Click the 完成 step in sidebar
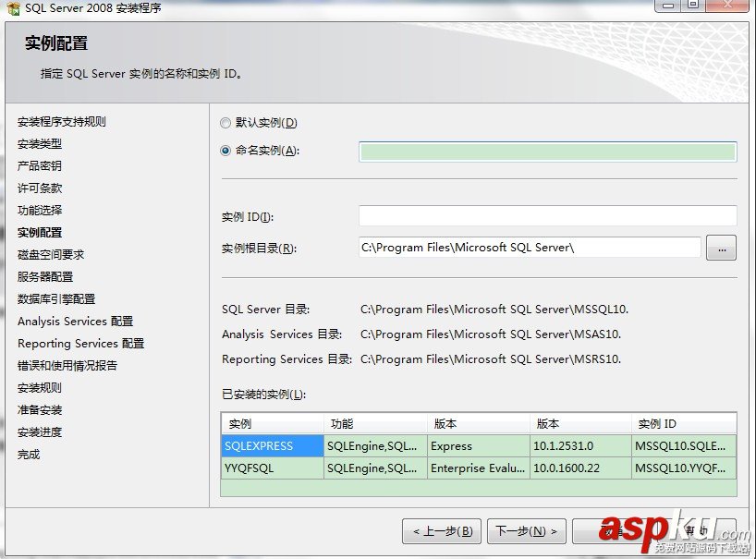This screenshot has width=756, height=559. click(x=29, y=454)
